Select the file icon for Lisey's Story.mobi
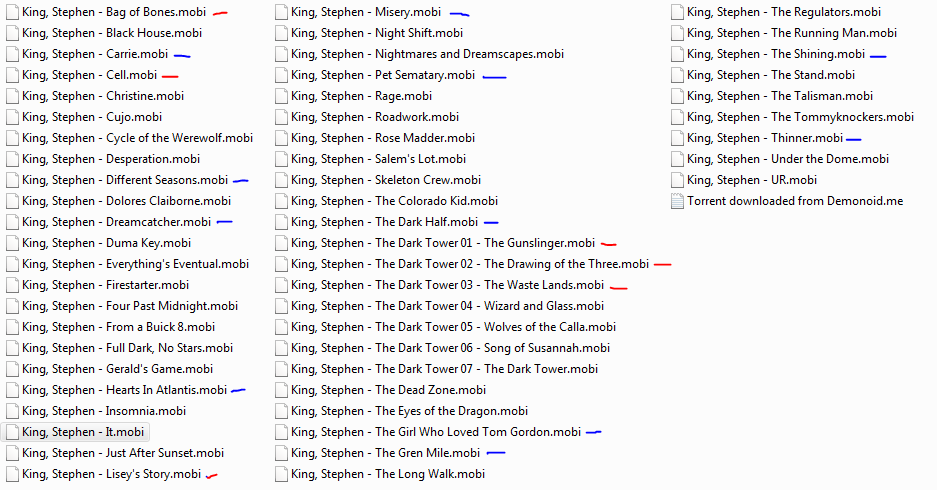Screen dimensions: 937x490 pos(12,474)
